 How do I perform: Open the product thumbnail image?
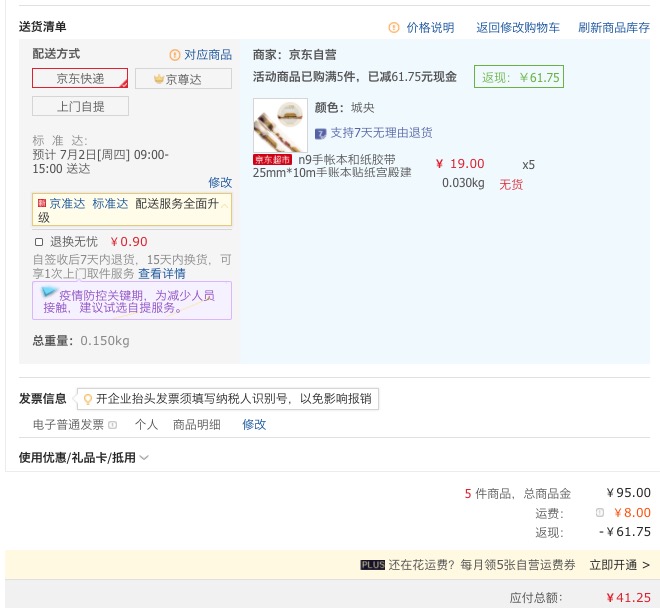[x=280, y=125]
